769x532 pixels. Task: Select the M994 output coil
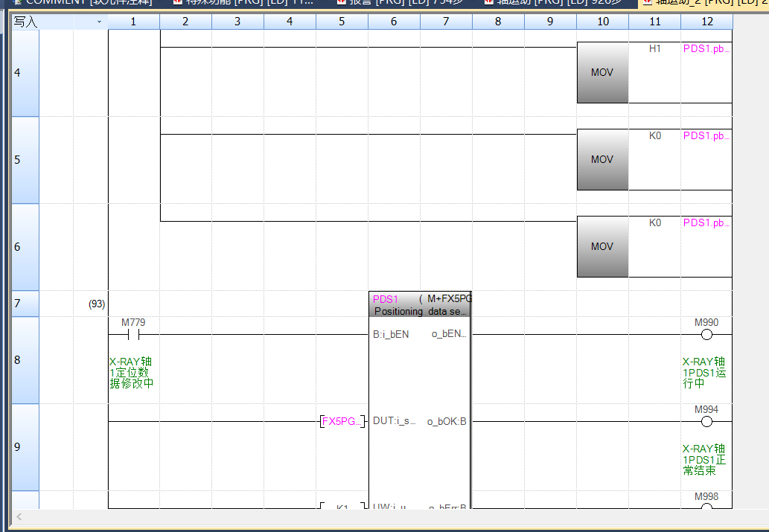point(706,422)
